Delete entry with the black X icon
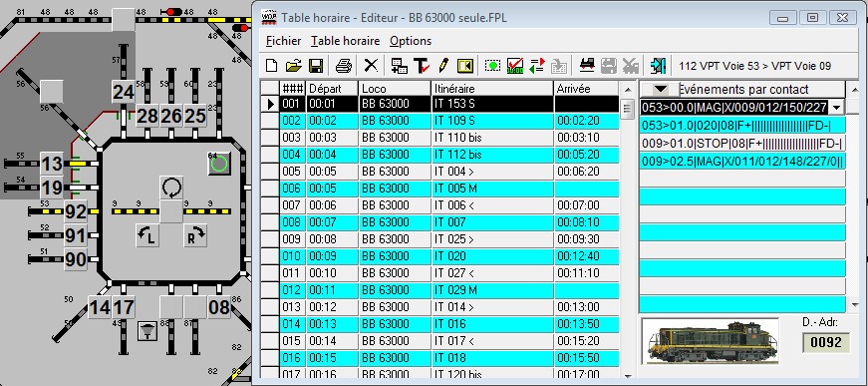868x386 pixels. tap(371, 66)
